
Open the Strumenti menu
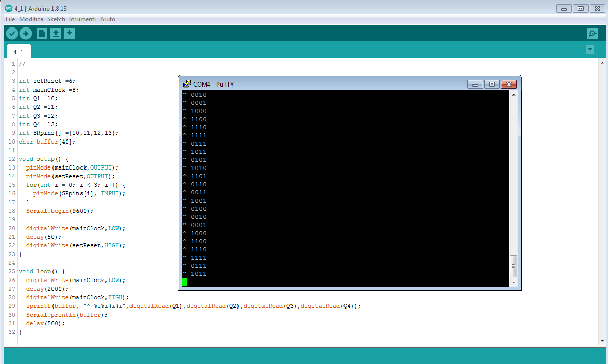[x=82, y=19]
